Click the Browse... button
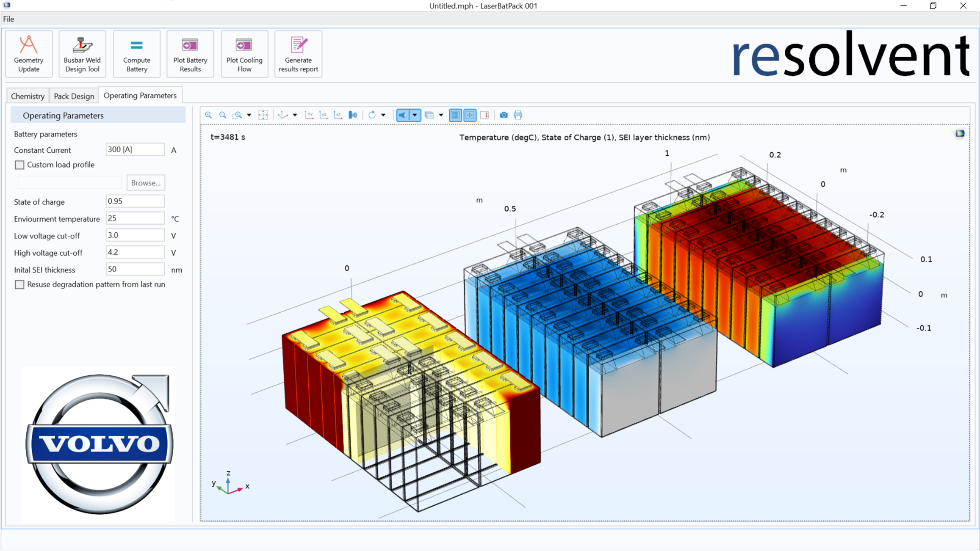This screenshot has width=980, height=551. pyautogui.click(x=146, y=183)
